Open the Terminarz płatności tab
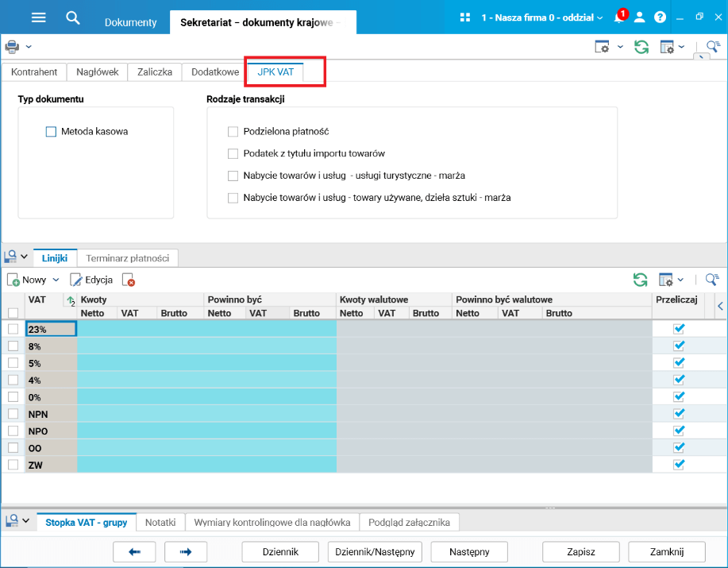Viewport: 728px width, 568px height. (x=128, y=258)
